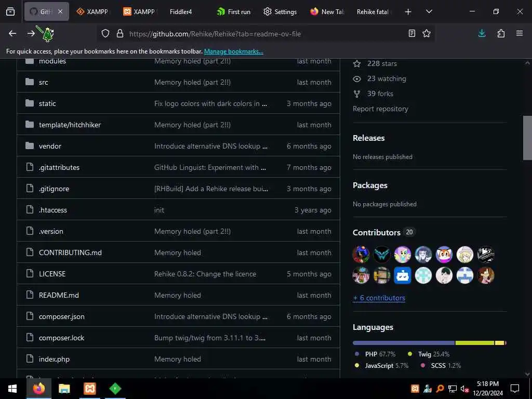This screenshot has width=532, height=399.
Task: Open XAMPP from the taskbar
Action: click(89, 389)
